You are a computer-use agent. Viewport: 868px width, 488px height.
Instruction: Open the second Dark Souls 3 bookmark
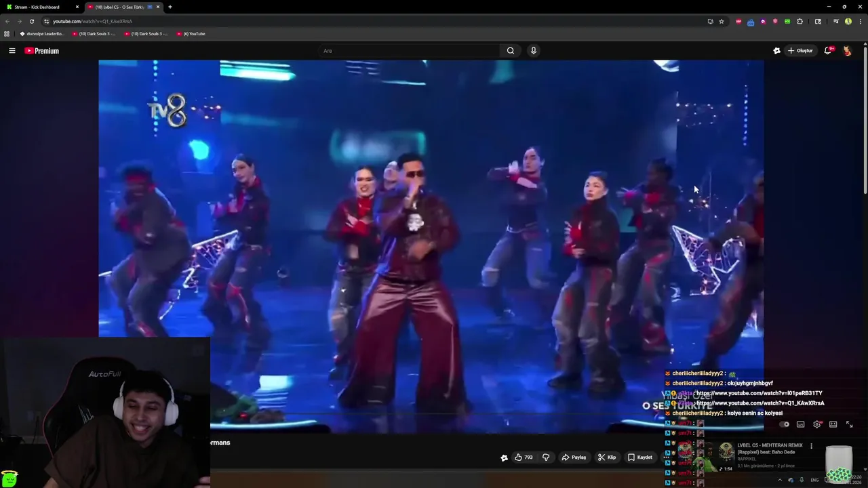146,33
